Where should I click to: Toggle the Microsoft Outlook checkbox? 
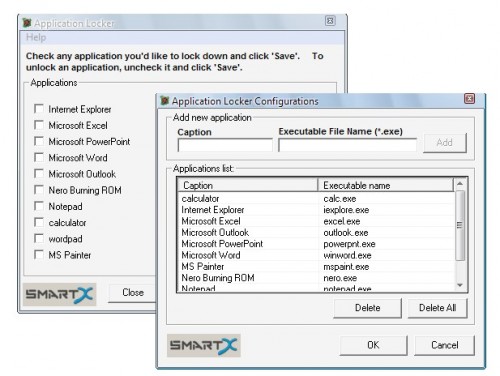point(39,174)
